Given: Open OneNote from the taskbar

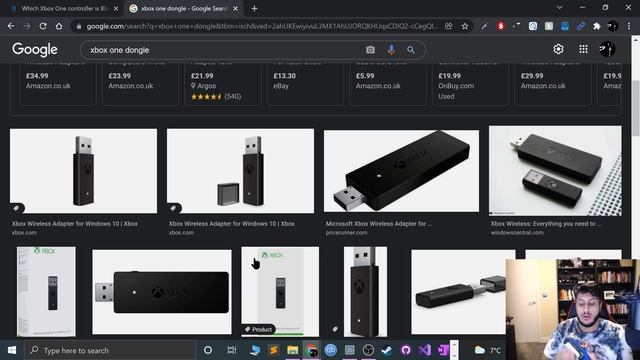Looking at the screenshot, I should (x=443, y=350).
